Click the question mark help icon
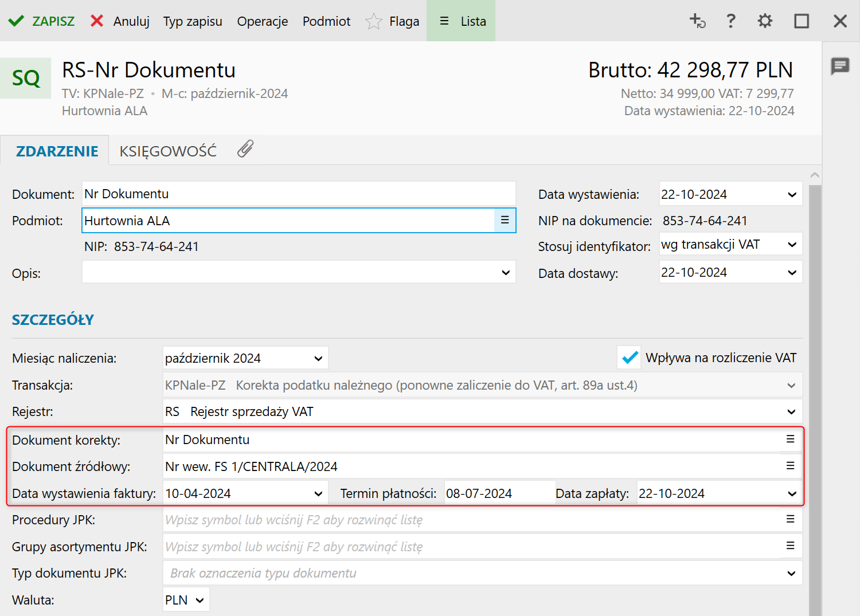Image resolution: width=860 pixels, height=616 pixels. point(730,21)
